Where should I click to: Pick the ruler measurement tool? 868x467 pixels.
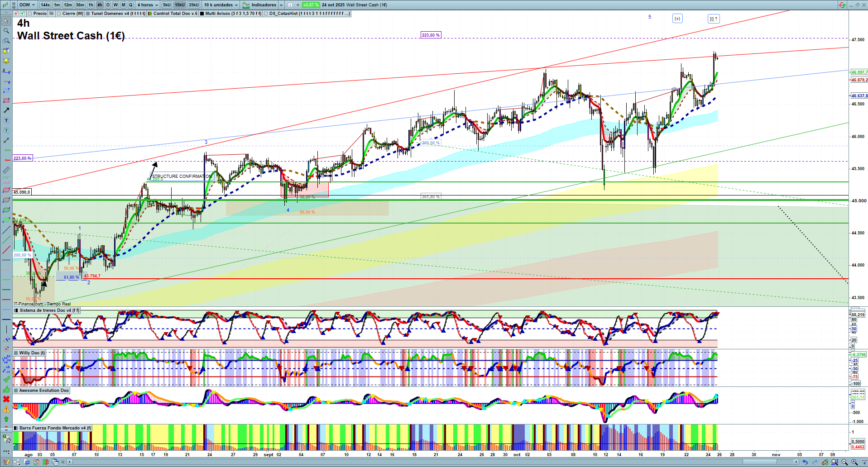pyautogui.click(x=6, y=170)
